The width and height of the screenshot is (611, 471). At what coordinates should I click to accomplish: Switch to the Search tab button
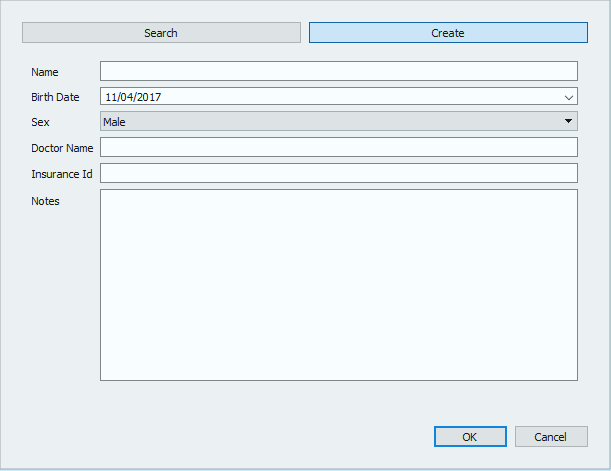point(161,33)
